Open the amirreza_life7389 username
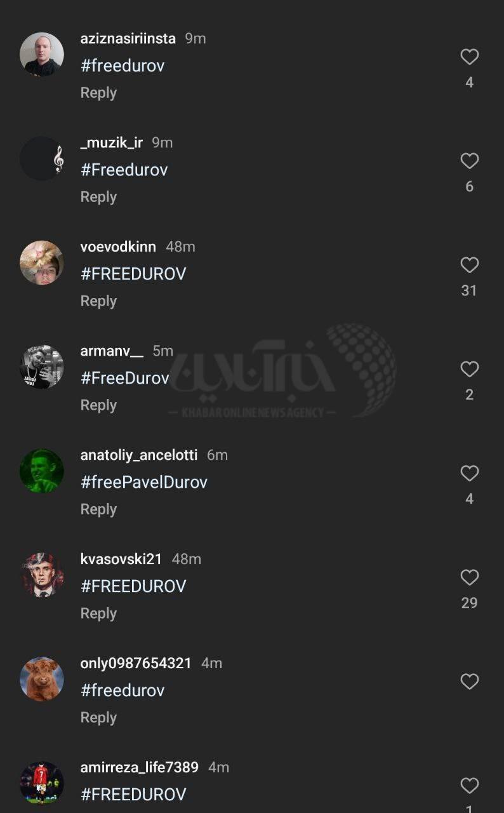The width and height of the screenshot is (504, 813). [x=139, y=767]
